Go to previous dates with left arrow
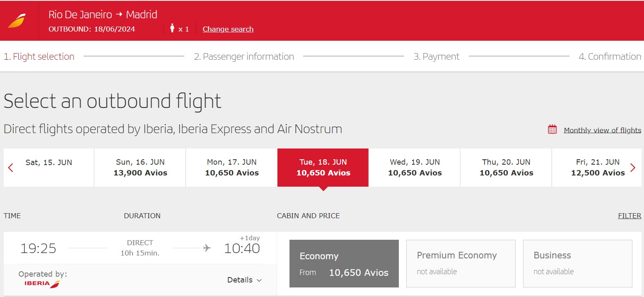This screenshot has width=644, height=297. (11, 168)
